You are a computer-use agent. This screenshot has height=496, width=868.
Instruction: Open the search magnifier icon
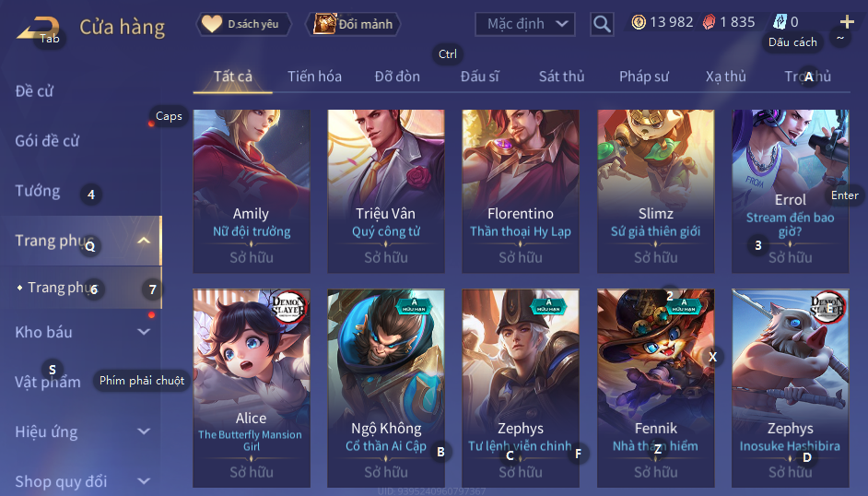(x=602, y=24)
